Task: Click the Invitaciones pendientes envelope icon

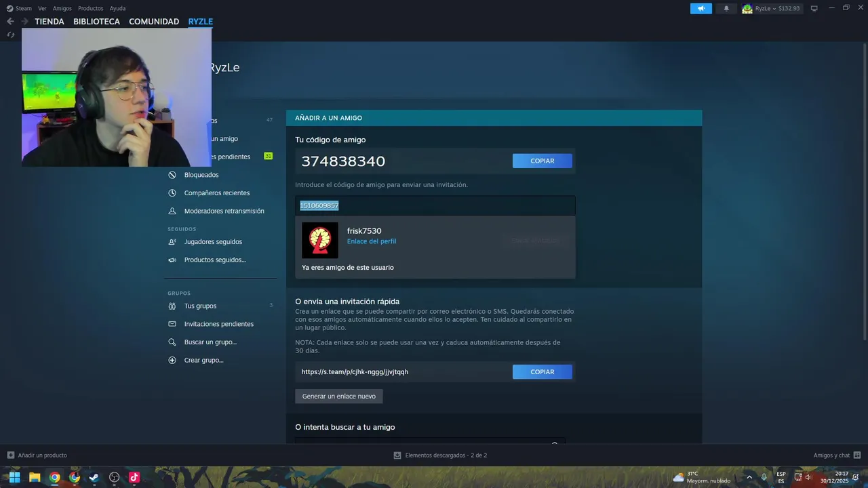Action: 172,324
